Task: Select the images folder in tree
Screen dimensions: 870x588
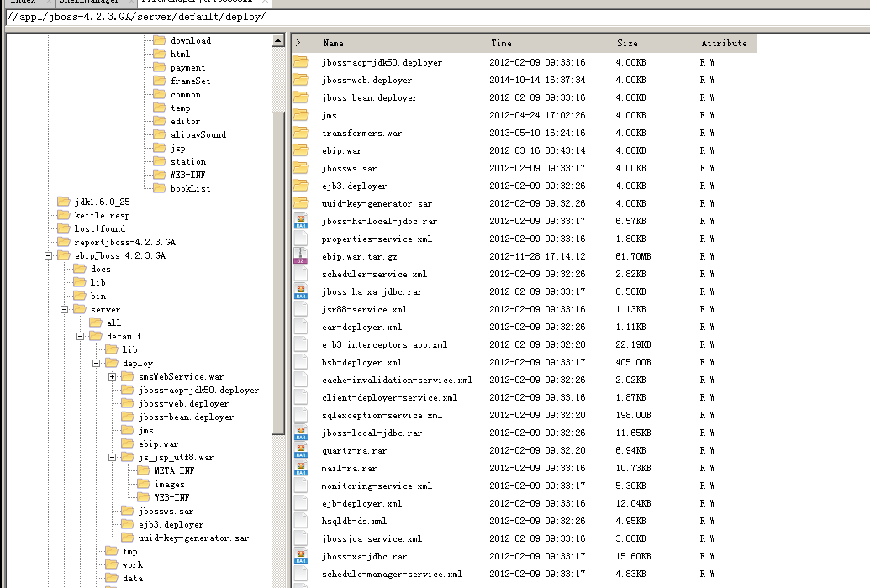Action: pyautogui.click(x=169, y=485)
